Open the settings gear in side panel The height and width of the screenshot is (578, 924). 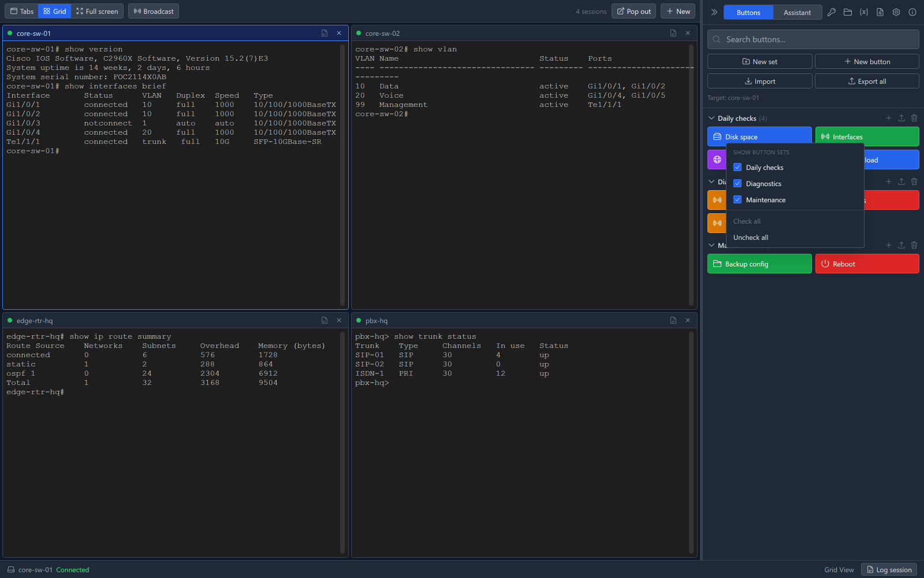pyautogui.click(x=896, y=12)
